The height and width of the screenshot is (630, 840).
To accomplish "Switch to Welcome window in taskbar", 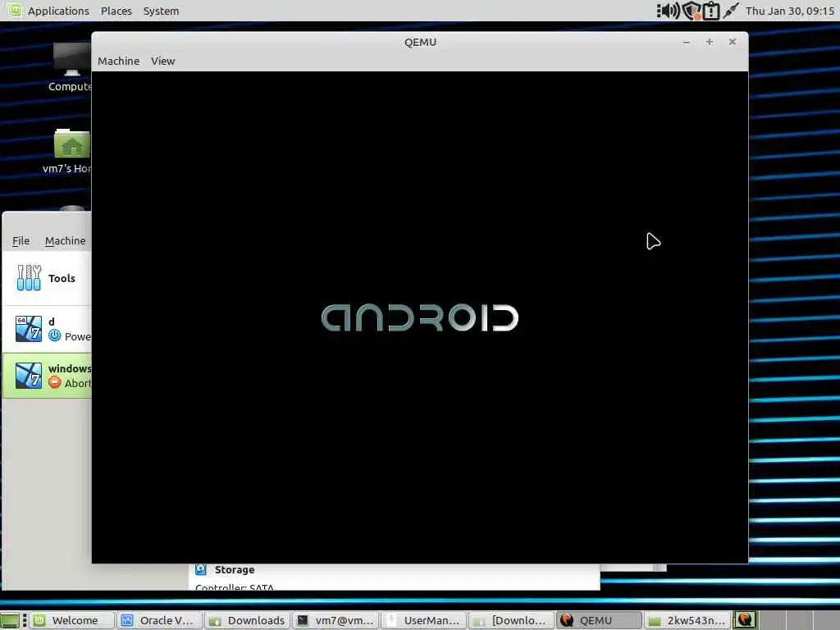I will 72,620.
